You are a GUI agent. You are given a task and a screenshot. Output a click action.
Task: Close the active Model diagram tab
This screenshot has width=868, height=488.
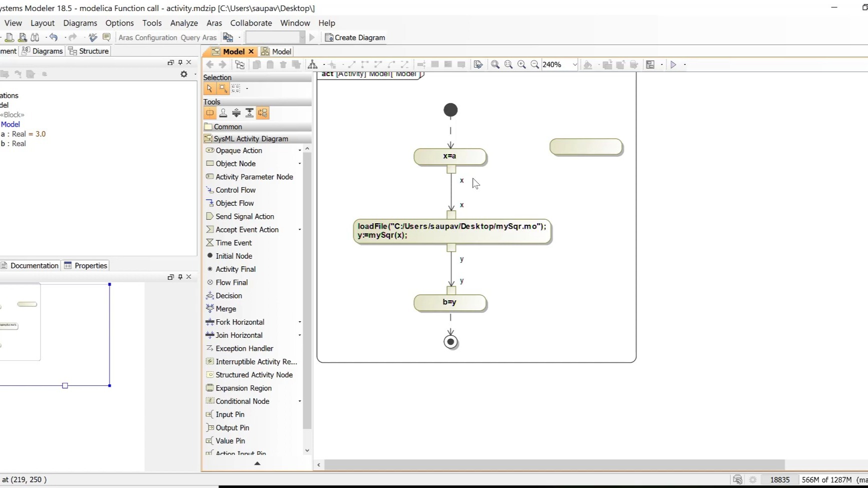pos(251,52)
